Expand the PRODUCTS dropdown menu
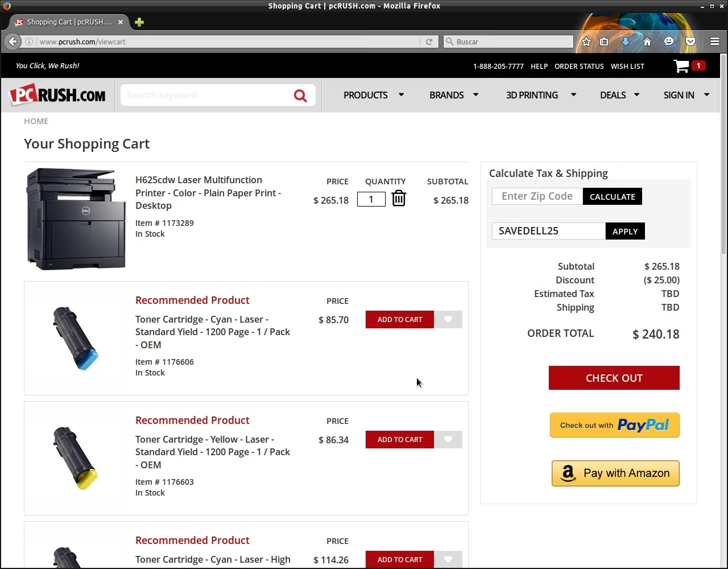Screen dimensions: 728x569 pos(374,95)
